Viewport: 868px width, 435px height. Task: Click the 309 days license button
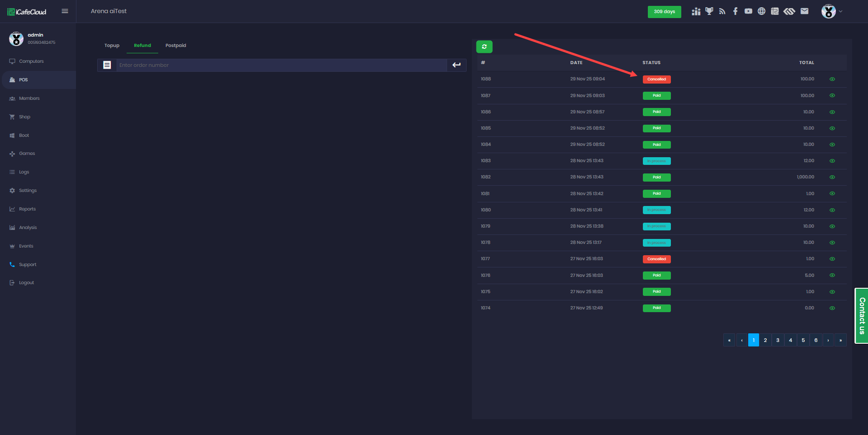point(664,12)
